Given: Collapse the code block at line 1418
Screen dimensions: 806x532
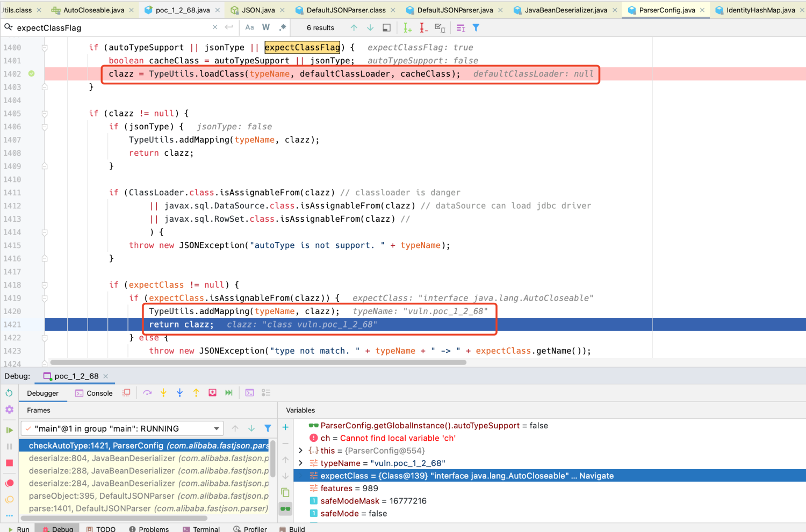Looking at the screenshot, I should (x=45, y=285).
